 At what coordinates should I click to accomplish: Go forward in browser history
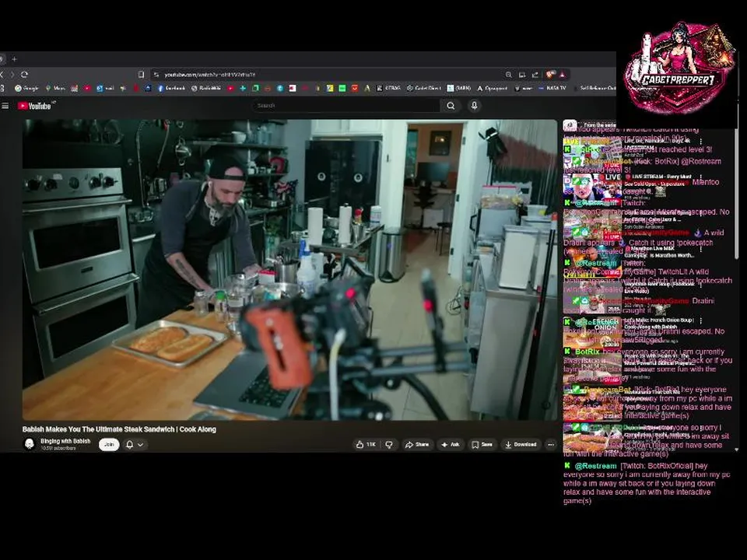[12, 75]
